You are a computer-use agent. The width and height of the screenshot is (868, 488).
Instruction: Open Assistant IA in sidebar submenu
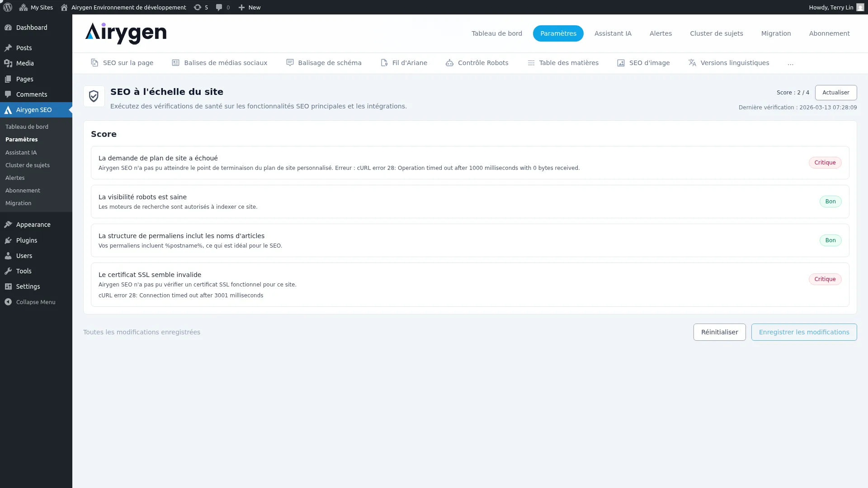pos(21,153)
